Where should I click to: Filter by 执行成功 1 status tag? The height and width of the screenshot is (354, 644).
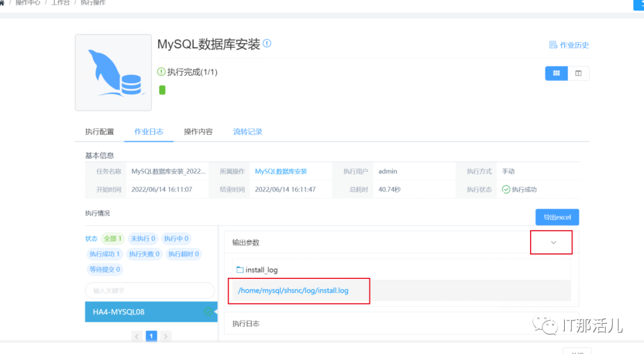105,254
